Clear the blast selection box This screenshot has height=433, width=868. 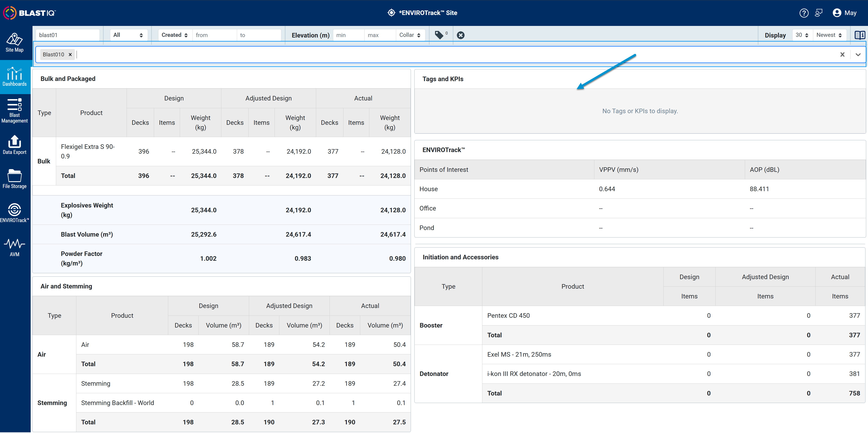click(x=842, y=55)
